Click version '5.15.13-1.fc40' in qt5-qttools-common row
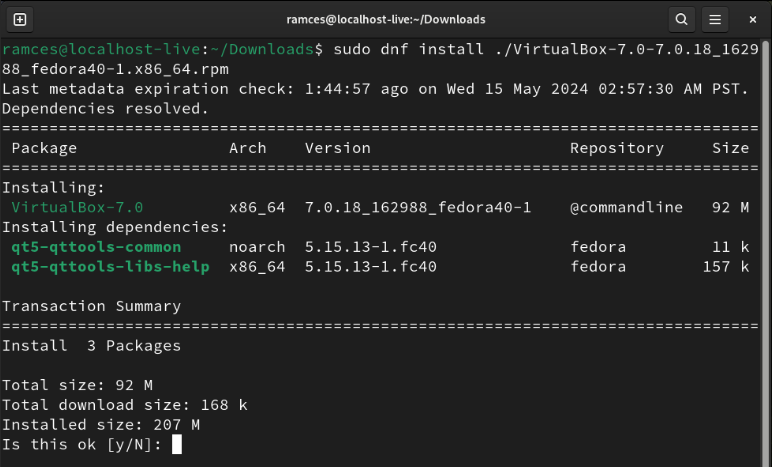772x467 pixels. 371,247
